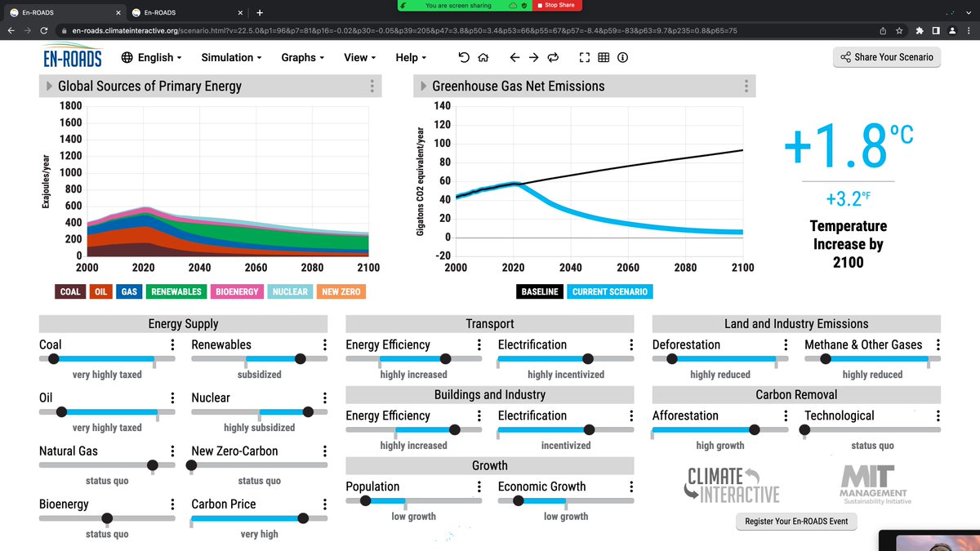The width and height of the screenshot is (980, 551).
Task: Open Natural Gas three-dot options
Action: point(172,451)
